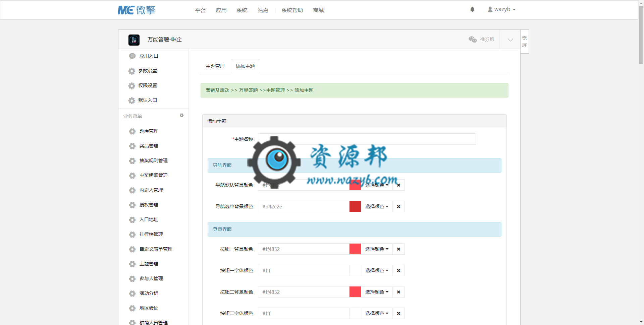Click the 应用入口 chat icon

[x=132, y=56]
